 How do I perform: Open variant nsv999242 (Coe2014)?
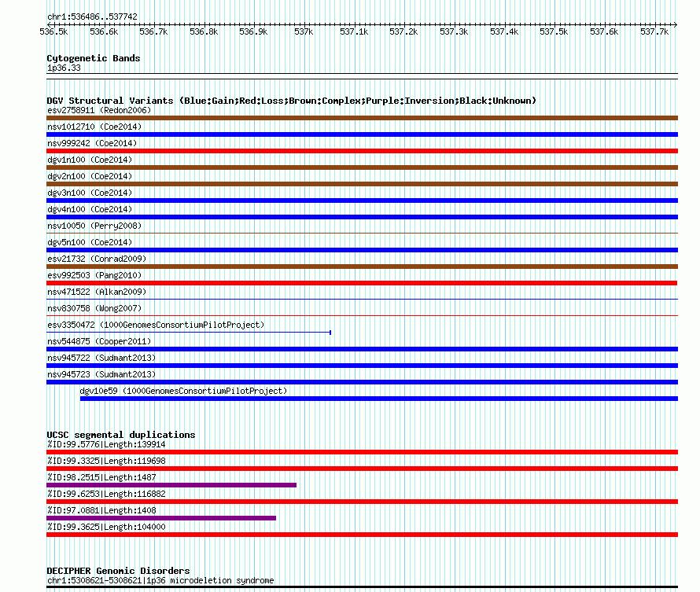[x=92, y=143]
